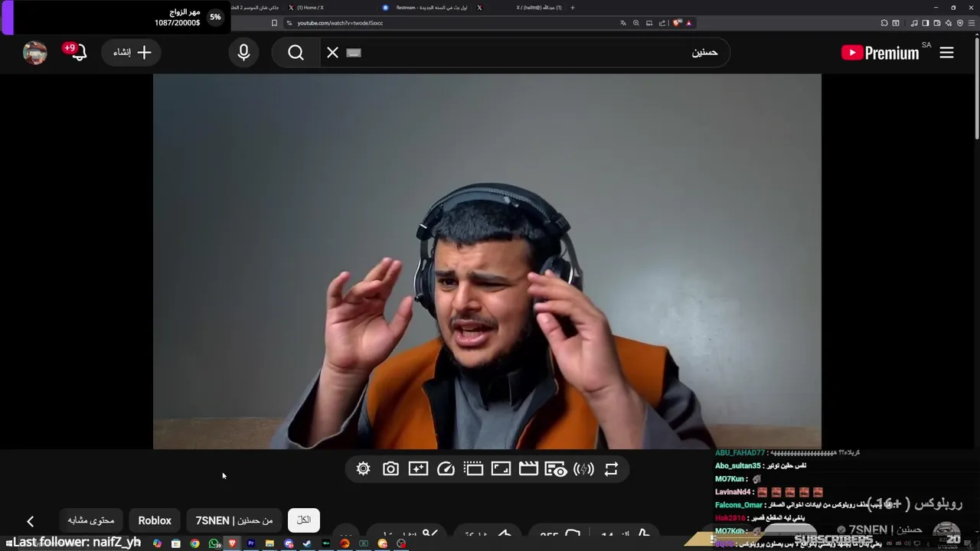Select the Roblox chip
Image resolution: width=980 pixels, height=551 pixels.
click(155, 520)
